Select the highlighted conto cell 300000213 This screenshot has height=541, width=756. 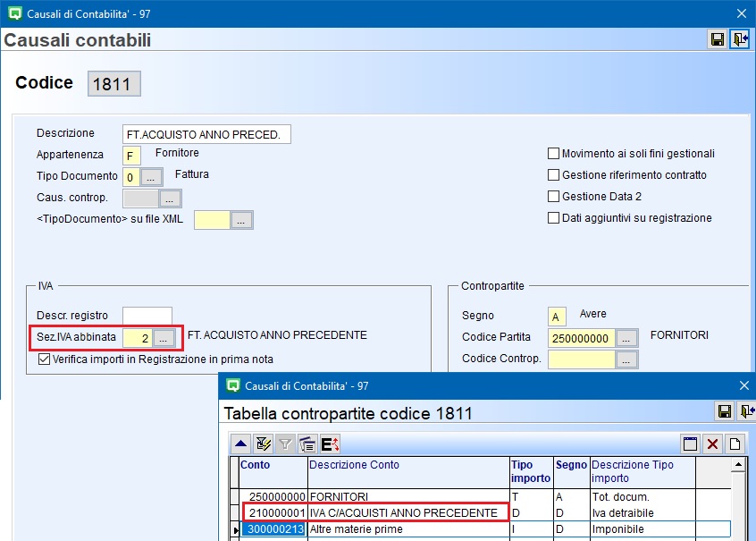(x=275, y=529)
